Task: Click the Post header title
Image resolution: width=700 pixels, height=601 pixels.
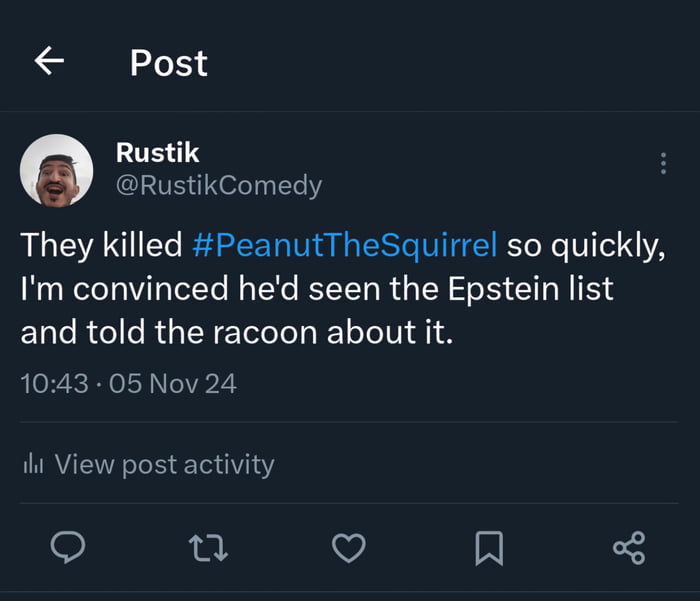Action: click(x=168, y=63)
